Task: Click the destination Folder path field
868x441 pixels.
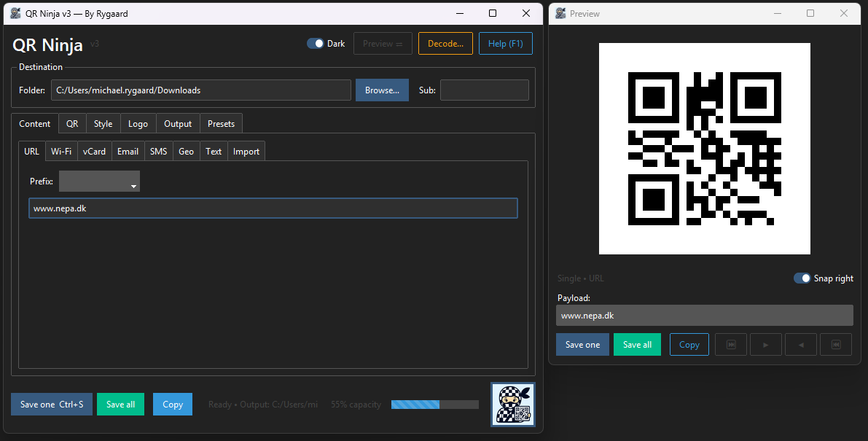Action: point(201,90)
